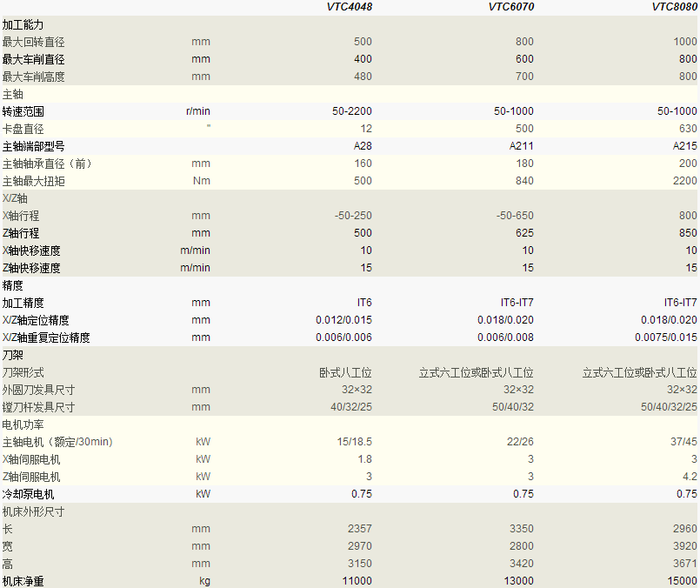700x588 pixels.
Task: Click the 50/40/32/25 boring bar value
Action: tap(669, 407)
